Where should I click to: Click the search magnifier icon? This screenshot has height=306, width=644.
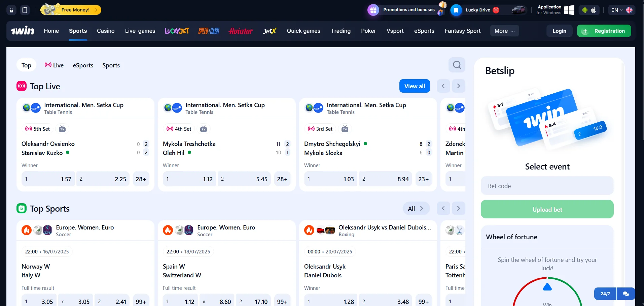point(457,65)
